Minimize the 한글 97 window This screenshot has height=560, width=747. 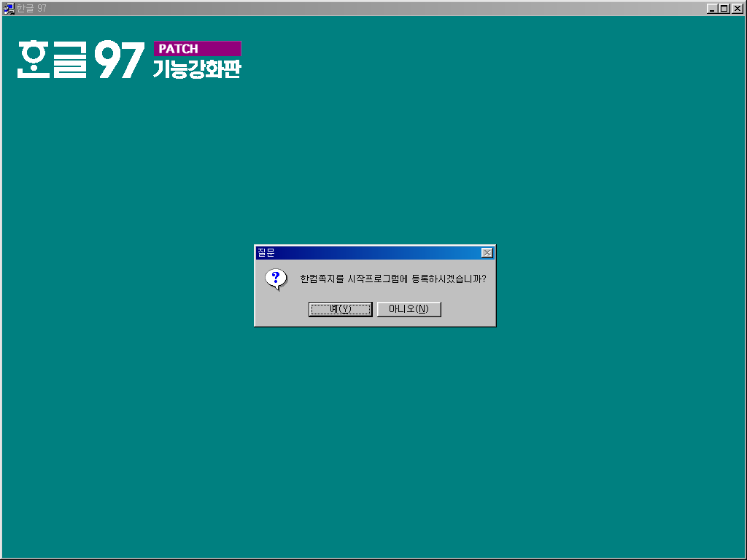(x=712, y=9)
